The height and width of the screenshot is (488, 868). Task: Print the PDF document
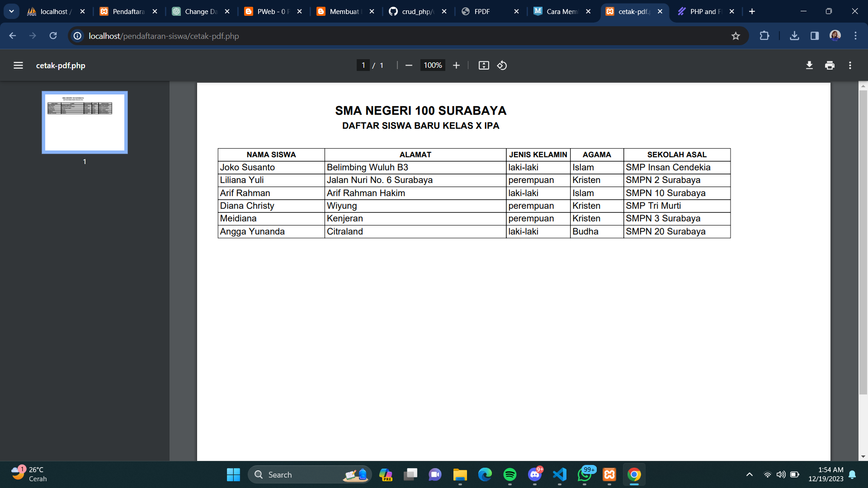[x=830, y=66]
